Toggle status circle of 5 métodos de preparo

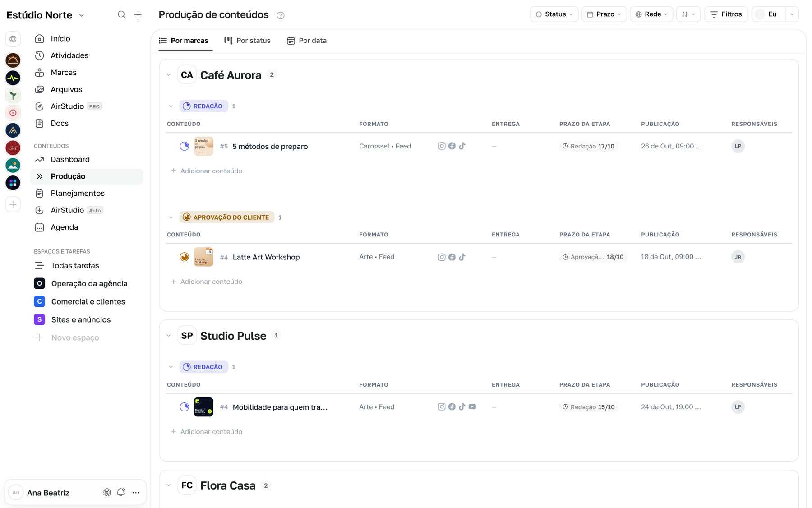coord(184,146)
